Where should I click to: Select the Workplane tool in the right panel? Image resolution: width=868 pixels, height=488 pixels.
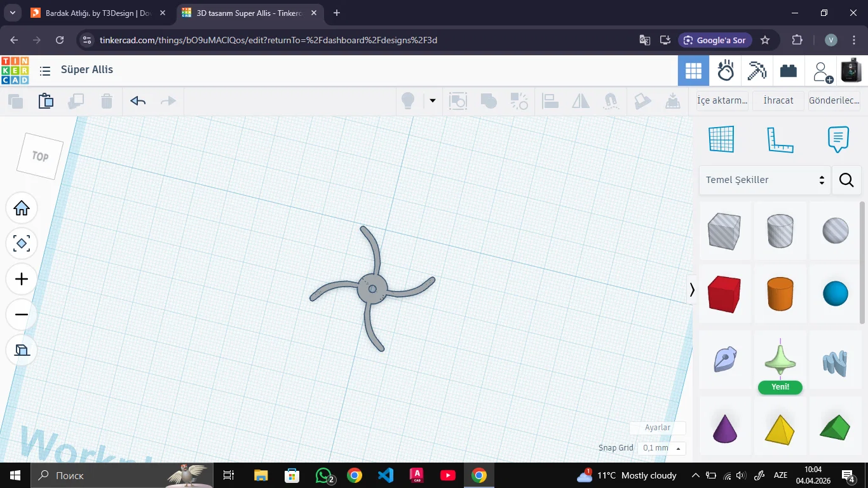click(721, 139)
